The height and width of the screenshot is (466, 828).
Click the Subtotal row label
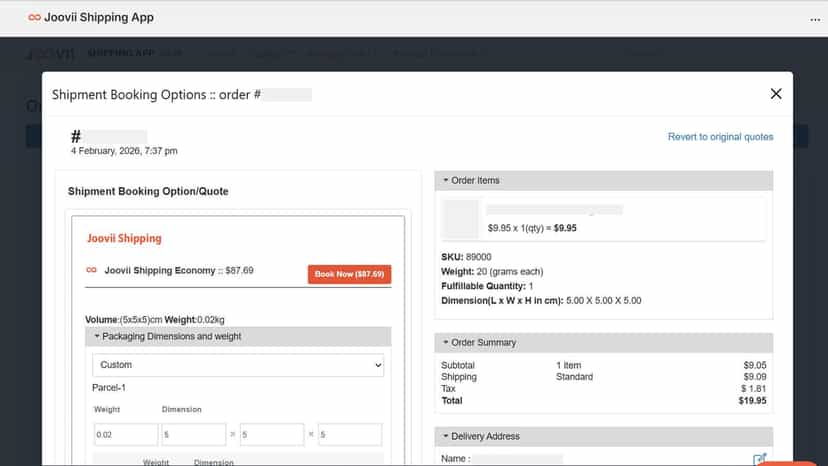pos(458,365)
